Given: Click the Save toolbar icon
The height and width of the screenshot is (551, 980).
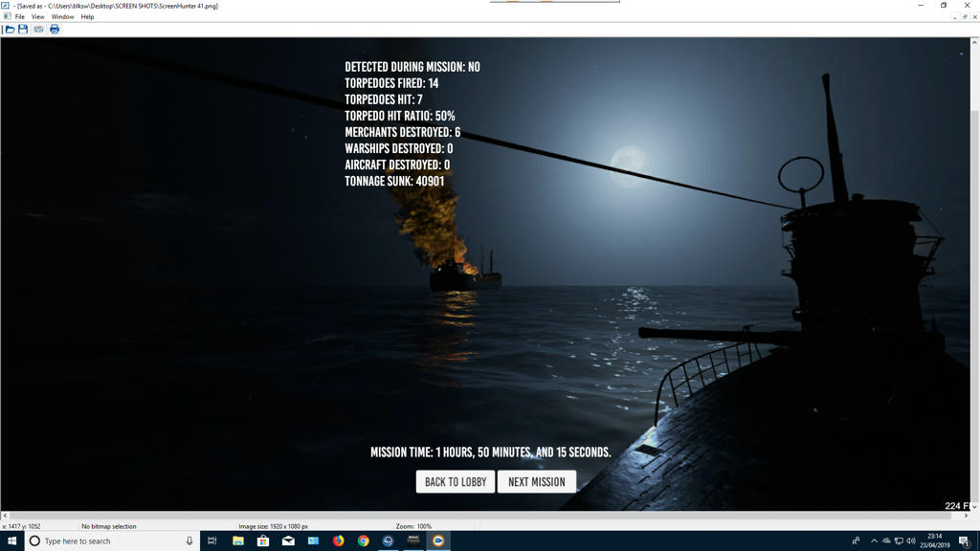Looking at the screenshot, I should point(23,30).
